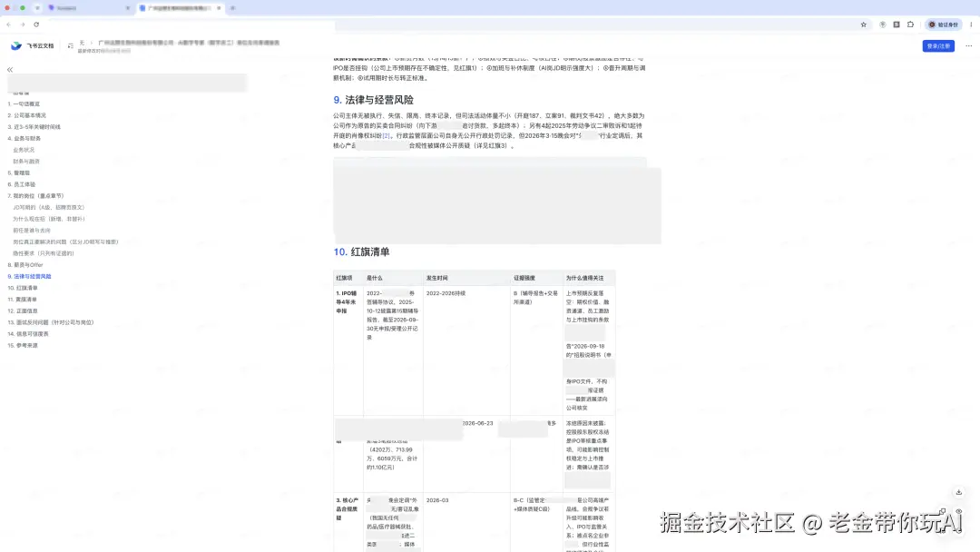
Task: Toggle the document list icon beside the breadcrumb
Action: [x=71, y=45]
